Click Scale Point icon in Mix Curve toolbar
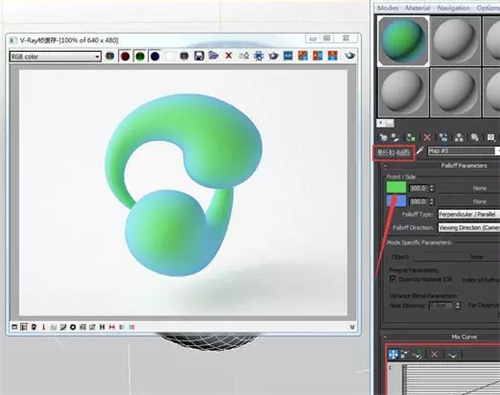The image size is (500, 395). 404,354
